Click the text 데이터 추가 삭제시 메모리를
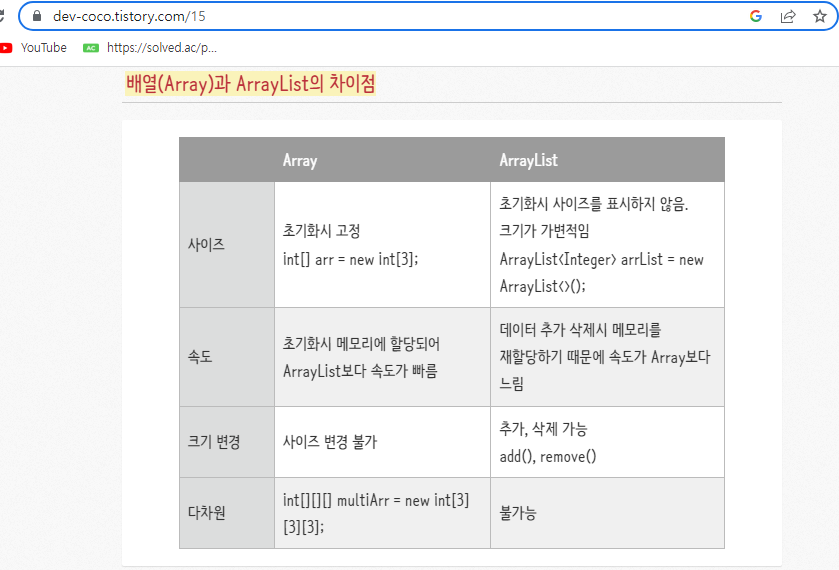This screenshot has height=570, width=839. coord(581,329)
